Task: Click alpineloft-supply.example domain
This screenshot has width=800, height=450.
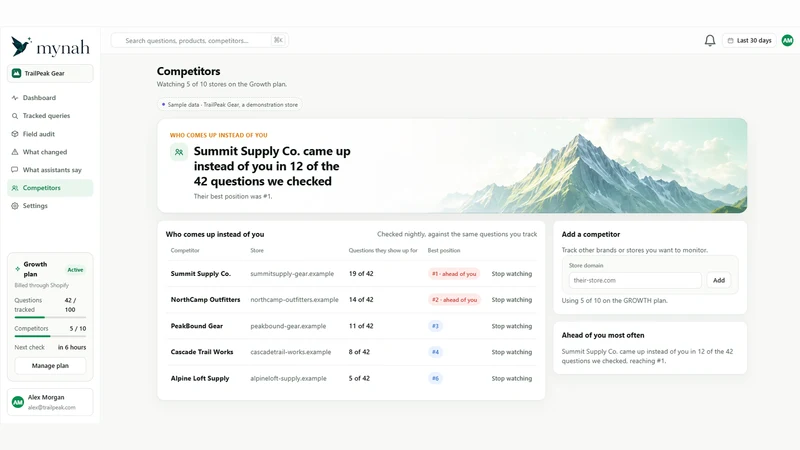Action: [288, 379]
